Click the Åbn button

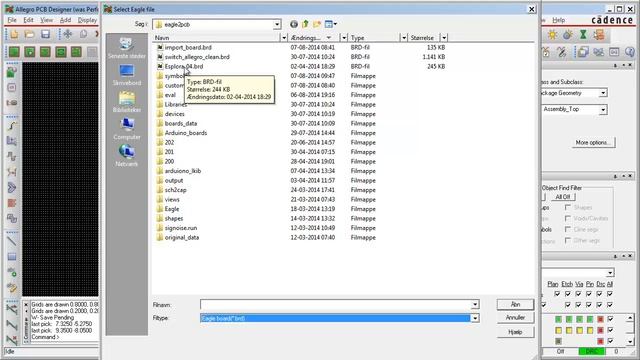coord(515,304)
